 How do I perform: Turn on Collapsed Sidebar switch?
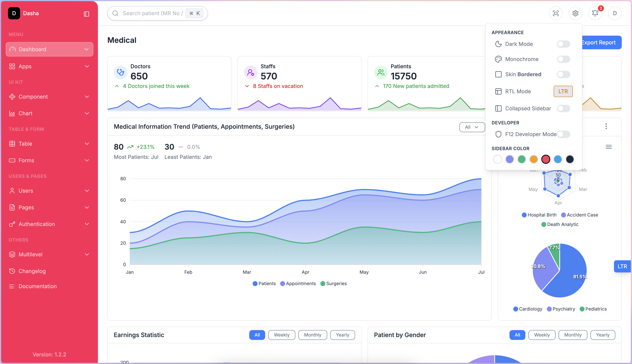563,108
